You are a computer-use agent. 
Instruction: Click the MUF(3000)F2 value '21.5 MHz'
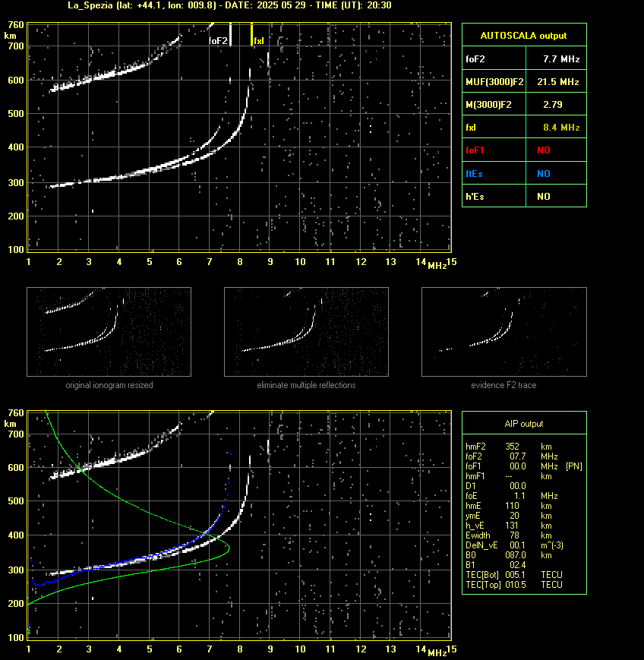tap(558, 82)
